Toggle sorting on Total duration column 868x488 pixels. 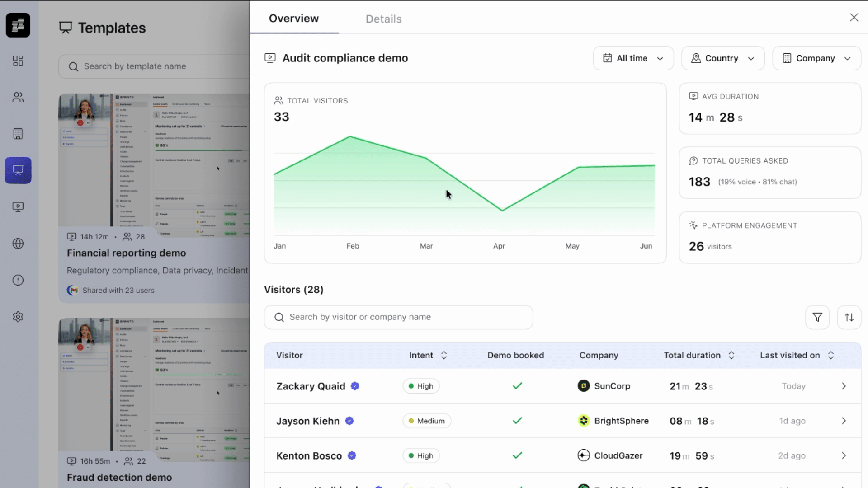[731, 355]
